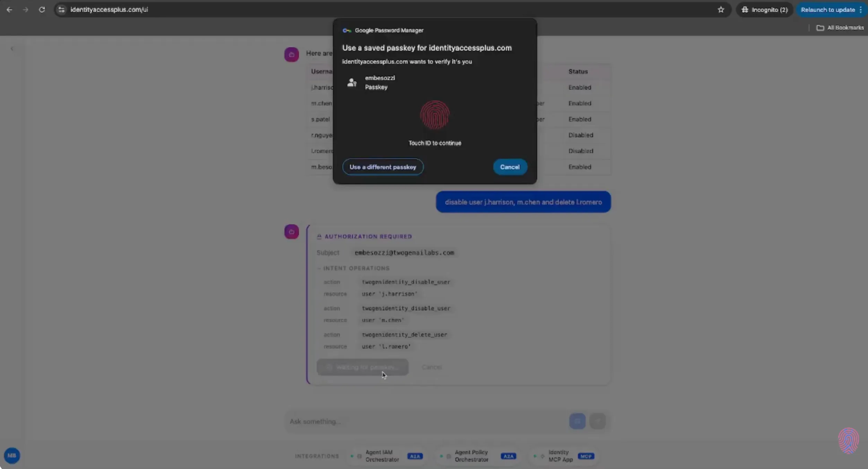Click the fingerprint icon at page corner
The width and height of the screenshot is (868, 469).
click(848, 440)
